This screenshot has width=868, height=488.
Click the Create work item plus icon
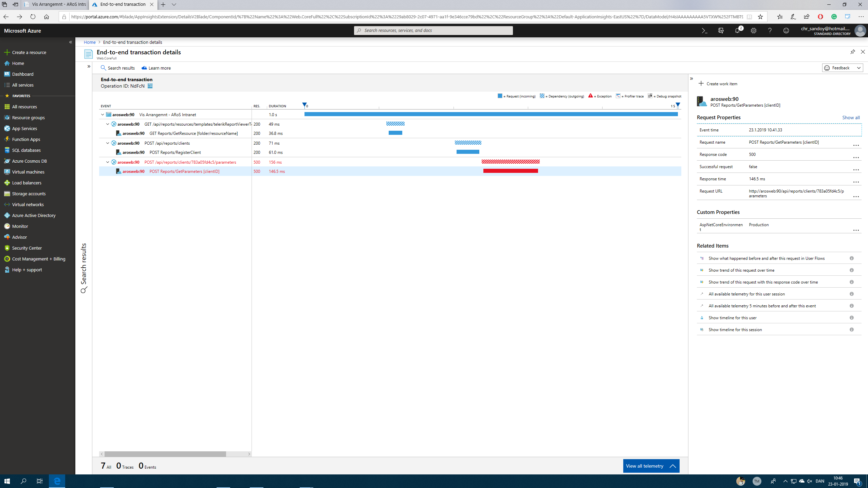tap(701, 84)
